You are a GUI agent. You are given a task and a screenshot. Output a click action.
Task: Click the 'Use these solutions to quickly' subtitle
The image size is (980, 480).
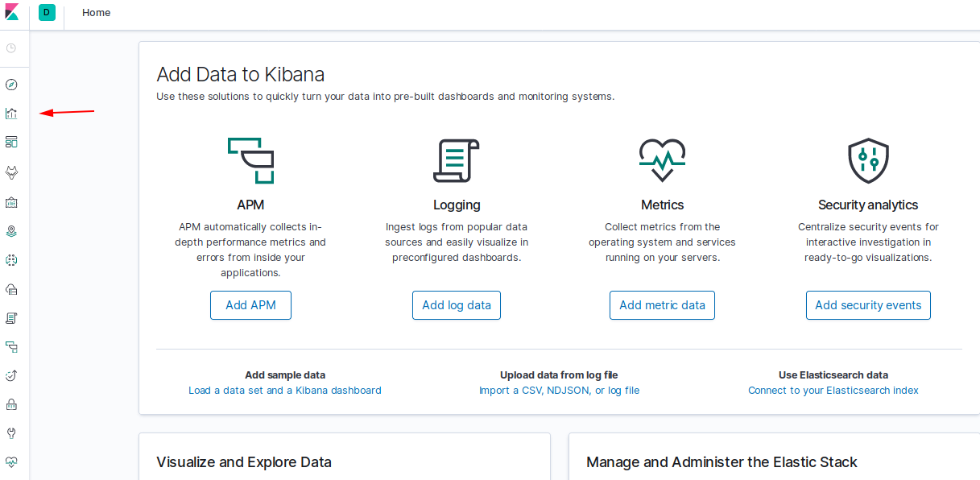point(385,97)
